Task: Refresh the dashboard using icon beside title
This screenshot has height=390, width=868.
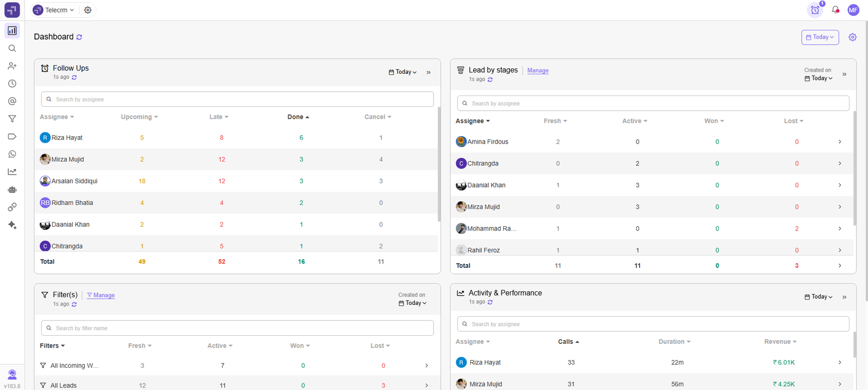Action: [79, 37]
